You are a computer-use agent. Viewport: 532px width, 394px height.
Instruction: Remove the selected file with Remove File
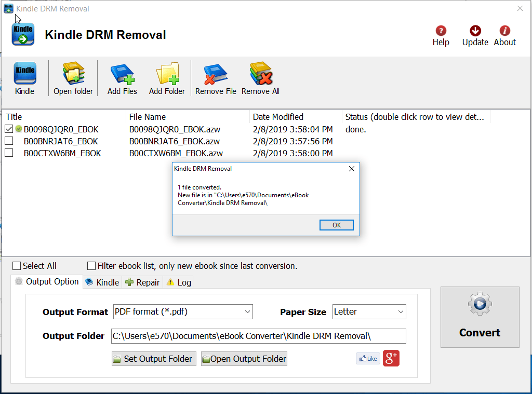click(x=215, y=77)
